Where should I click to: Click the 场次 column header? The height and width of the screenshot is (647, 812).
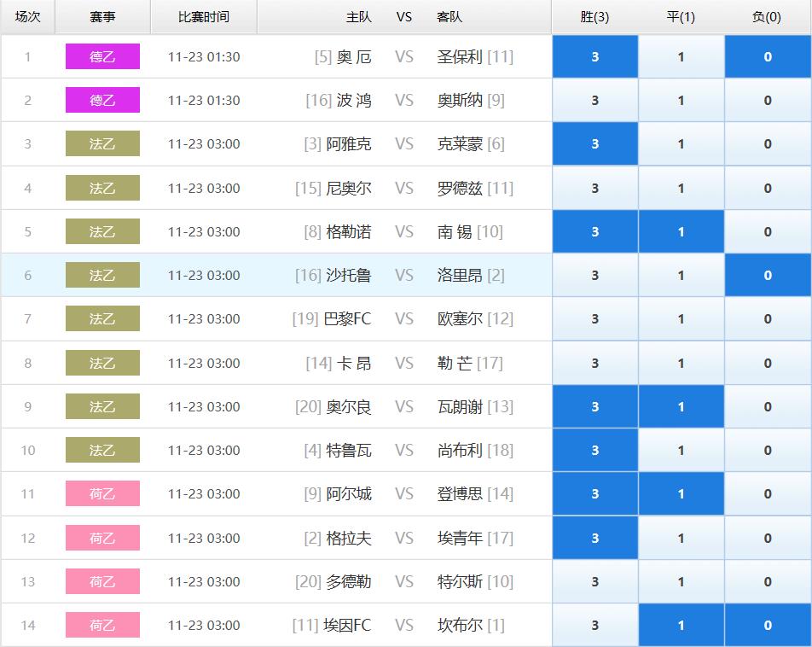[27, 17]
